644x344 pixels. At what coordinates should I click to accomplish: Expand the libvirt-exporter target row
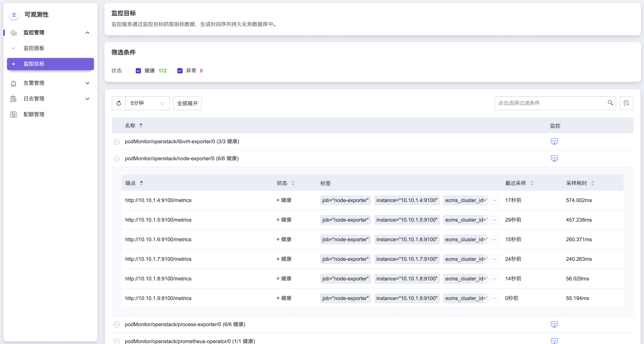[x=116, y=142]
